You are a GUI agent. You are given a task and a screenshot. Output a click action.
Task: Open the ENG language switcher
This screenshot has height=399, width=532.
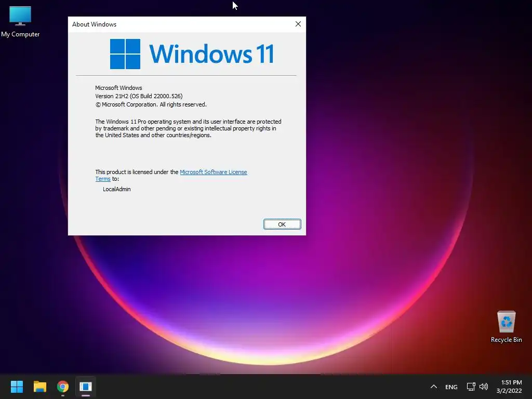click(451, 387)
